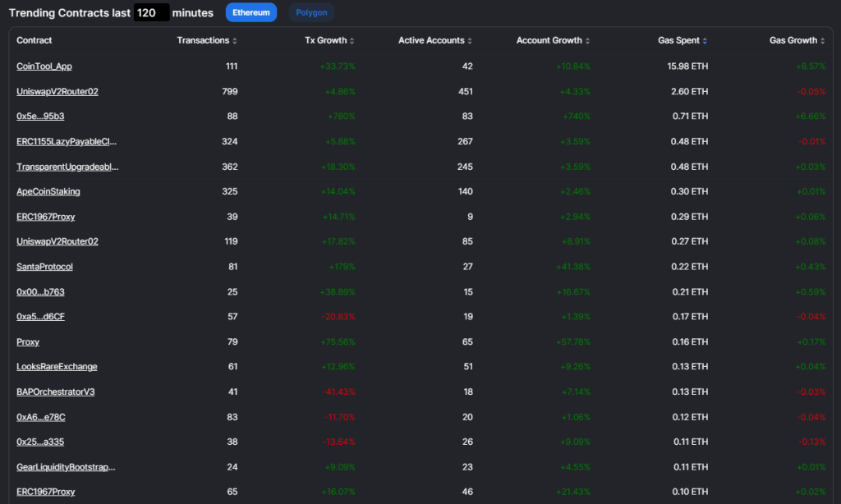841x504 pixels.
Task: Click the Gas Spent column header label
Action: [x=678, y=40]
